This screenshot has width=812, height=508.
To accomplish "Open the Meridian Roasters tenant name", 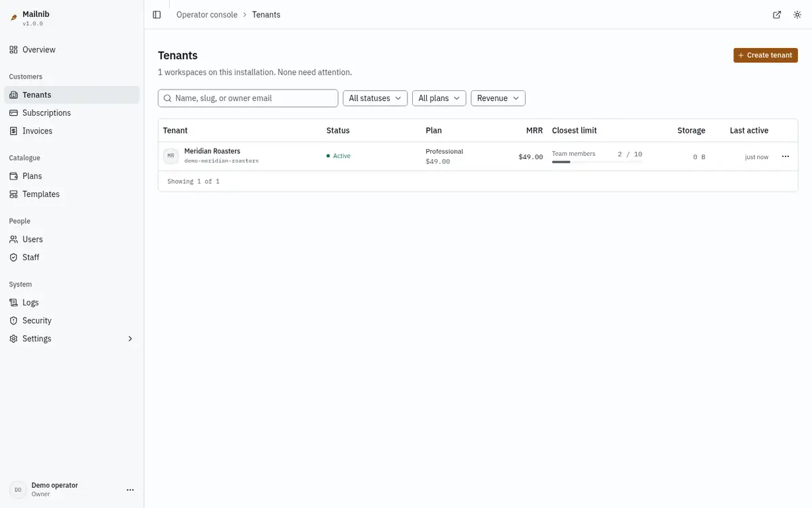I will (212, 151).
